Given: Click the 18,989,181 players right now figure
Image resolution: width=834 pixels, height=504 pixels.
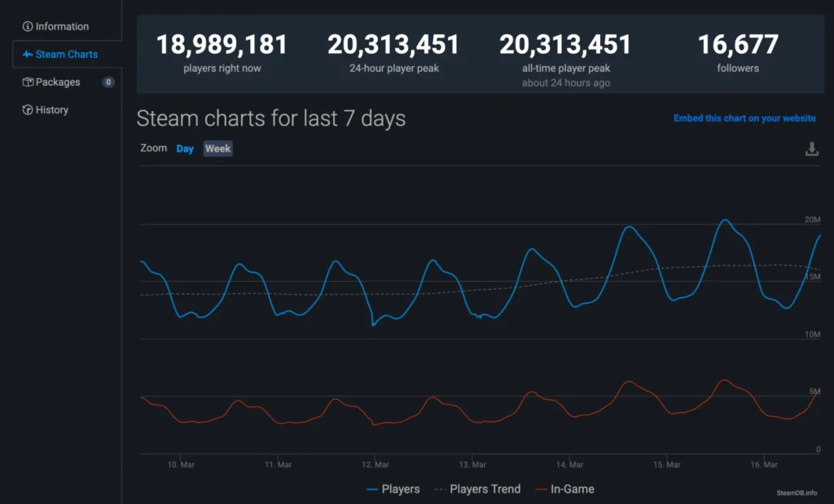Looking at the screenshot, I should point(222,45).
